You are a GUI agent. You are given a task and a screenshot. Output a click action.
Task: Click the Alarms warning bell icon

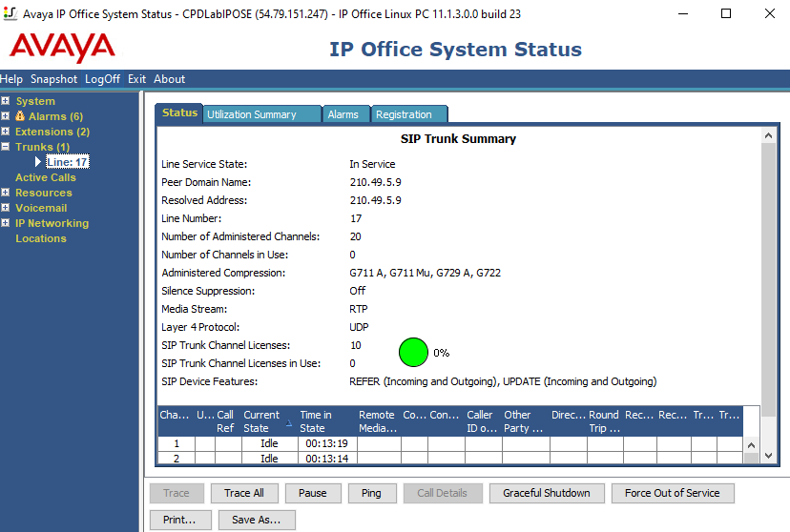tap(20, 116)
